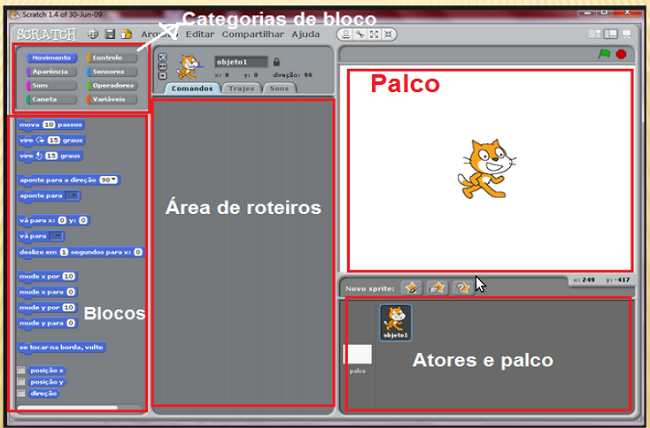The height and width of the screenshot is (428, 650).
Task: Select the Aparência block category
Action: coord(52,72)
